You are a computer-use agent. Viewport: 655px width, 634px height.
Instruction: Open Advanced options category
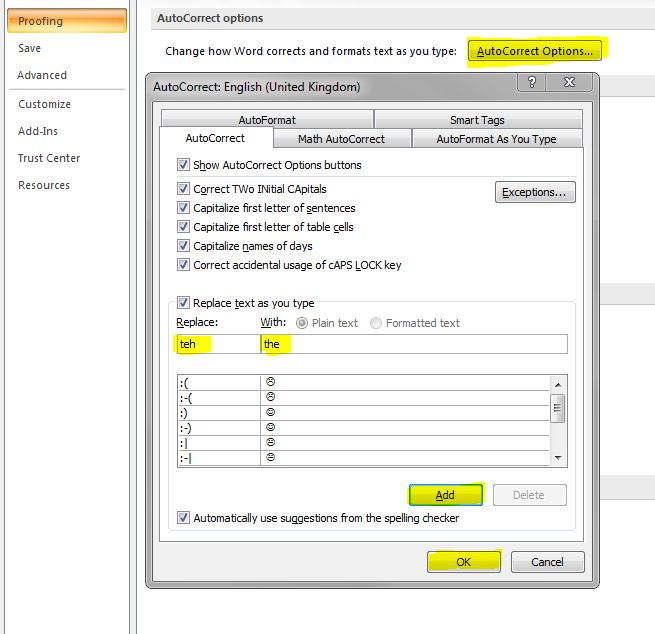tap(42, 75)
